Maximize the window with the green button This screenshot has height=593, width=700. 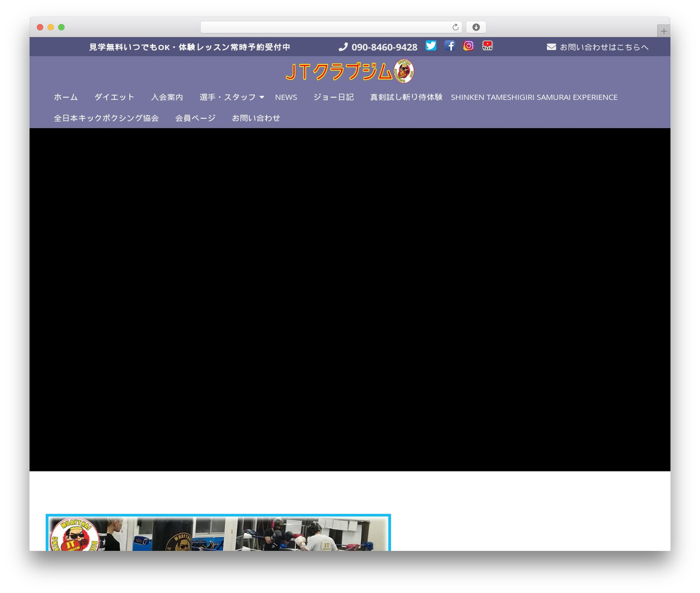pyautogui.click(x=61, y=27)
